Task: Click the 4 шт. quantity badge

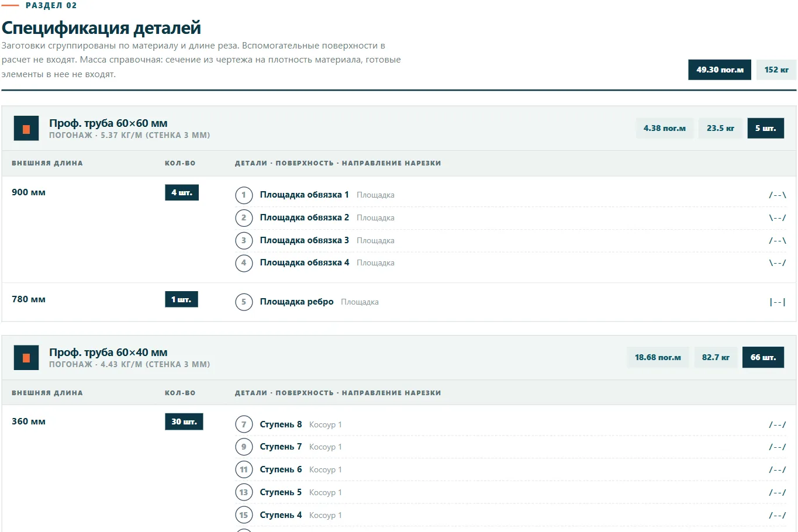Action: point(182,192)
